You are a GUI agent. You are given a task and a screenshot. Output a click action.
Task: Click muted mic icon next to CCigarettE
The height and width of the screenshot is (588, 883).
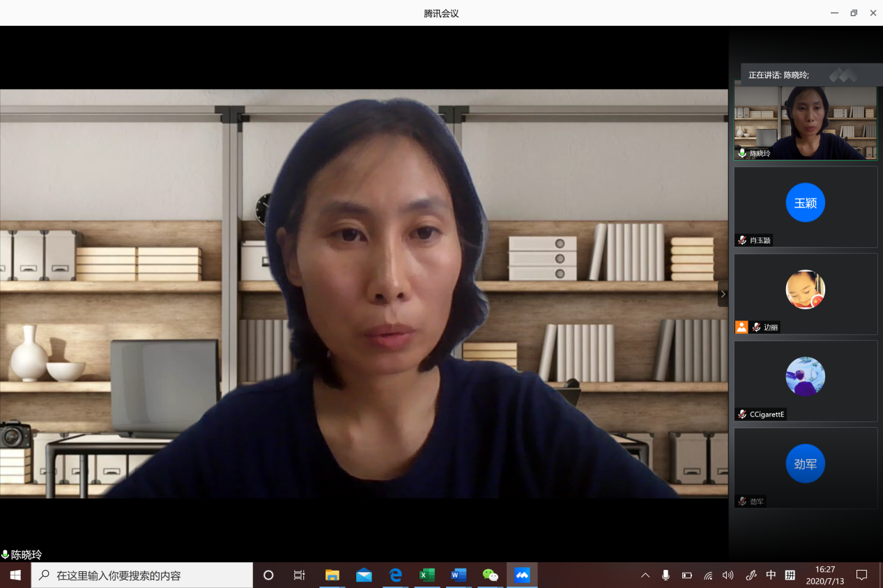[743, 415]
